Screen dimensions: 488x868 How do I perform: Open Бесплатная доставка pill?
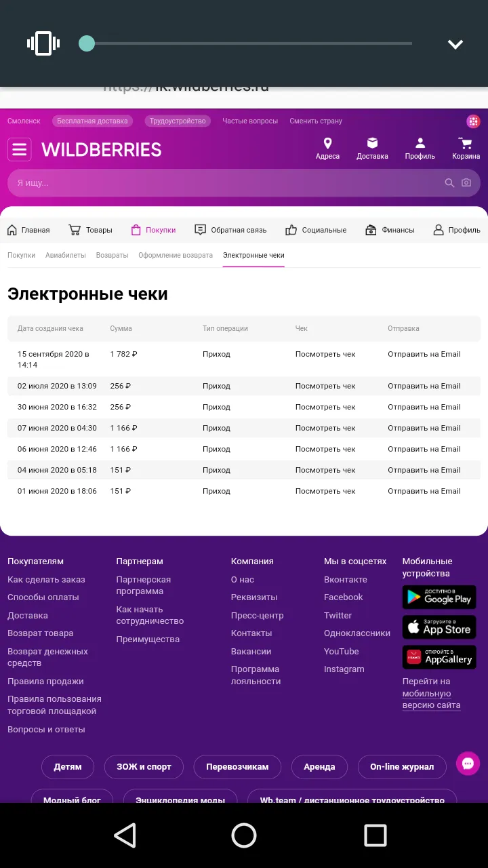[92, 121]
